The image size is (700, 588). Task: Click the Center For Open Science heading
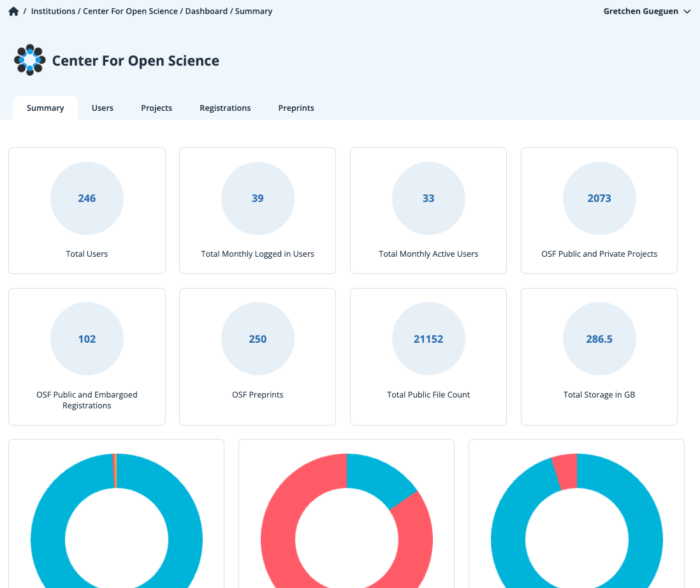tap(136, 61)
